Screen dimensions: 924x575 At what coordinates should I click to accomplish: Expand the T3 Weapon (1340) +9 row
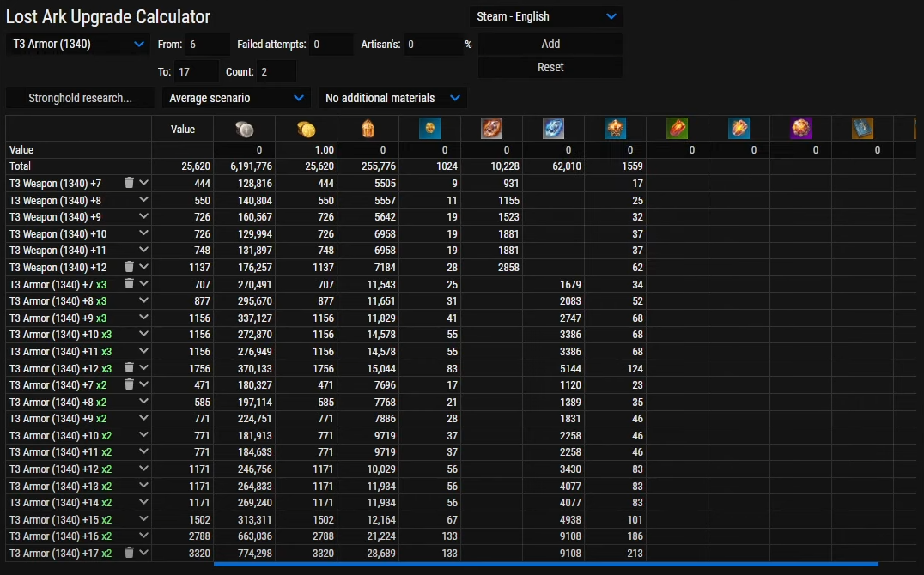point(143,216)
